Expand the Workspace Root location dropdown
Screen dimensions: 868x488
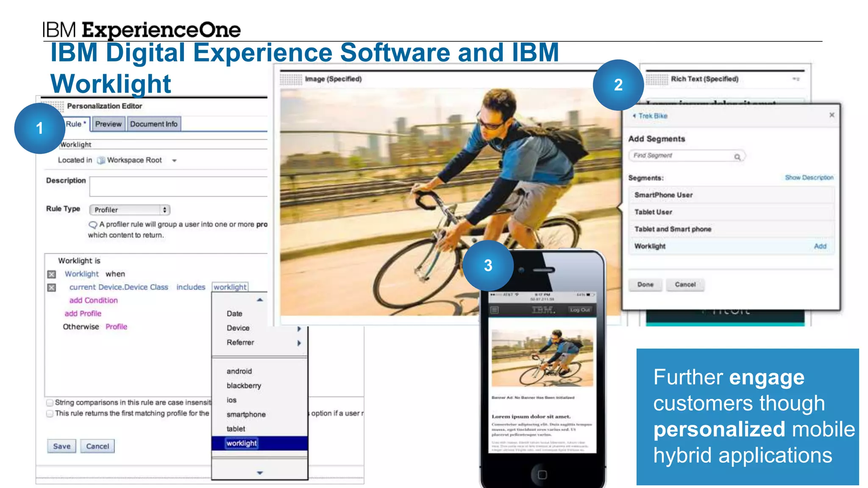(x=174, y=161)
